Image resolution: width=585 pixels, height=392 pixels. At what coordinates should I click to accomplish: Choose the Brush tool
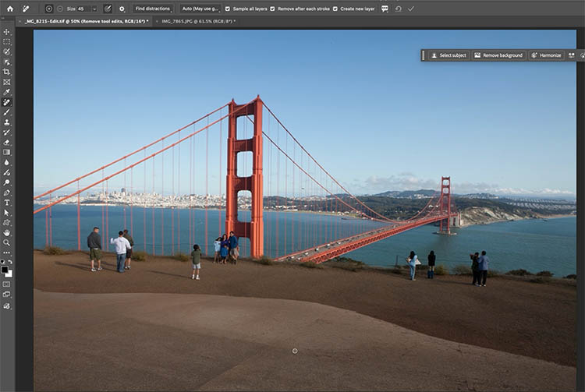point(7,112)
